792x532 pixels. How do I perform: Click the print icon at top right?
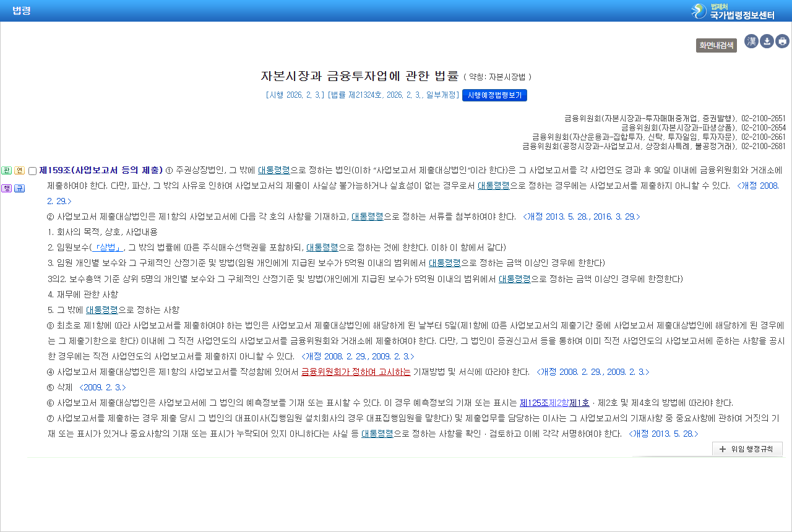(782, 41)
